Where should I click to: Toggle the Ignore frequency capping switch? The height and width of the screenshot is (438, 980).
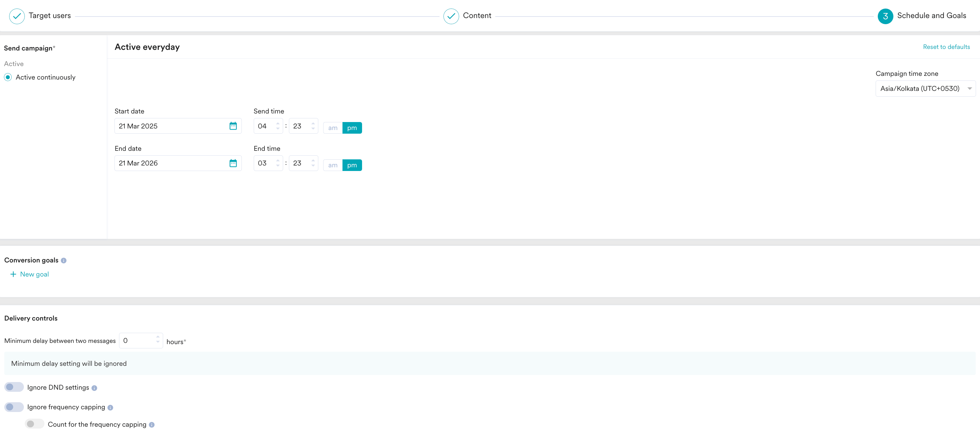click(14, 407)
